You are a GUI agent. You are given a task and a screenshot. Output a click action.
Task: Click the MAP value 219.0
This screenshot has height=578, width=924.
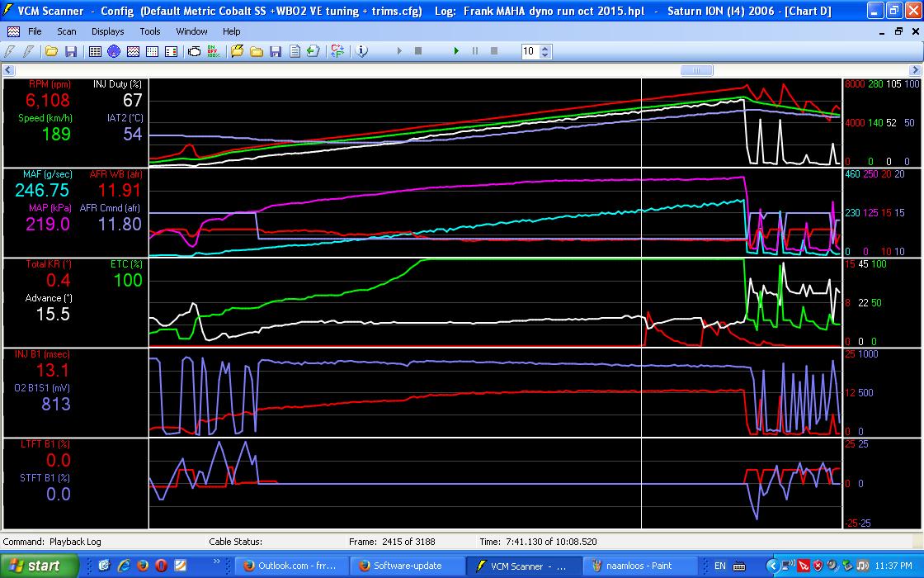point(48,224)
